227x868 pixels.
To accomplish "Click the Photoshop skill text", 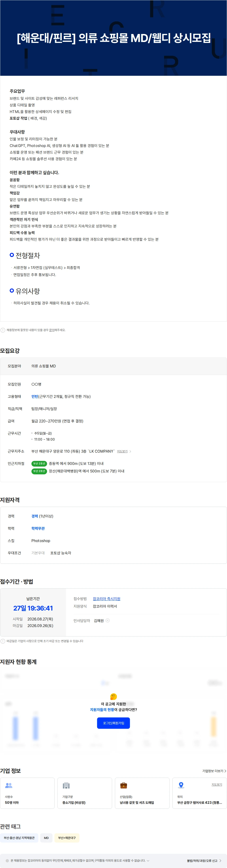I will [41, 540].
